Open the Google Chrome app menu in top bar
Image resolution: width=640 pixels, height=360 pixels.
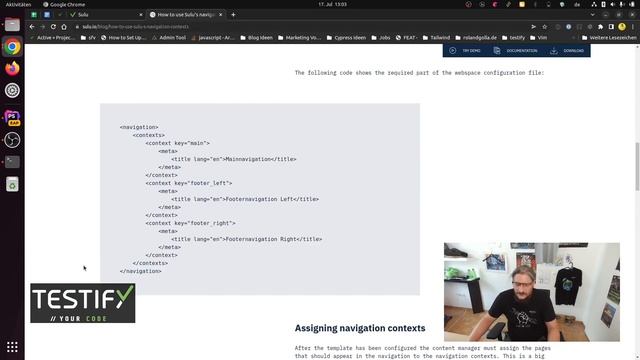click(64, 4)
